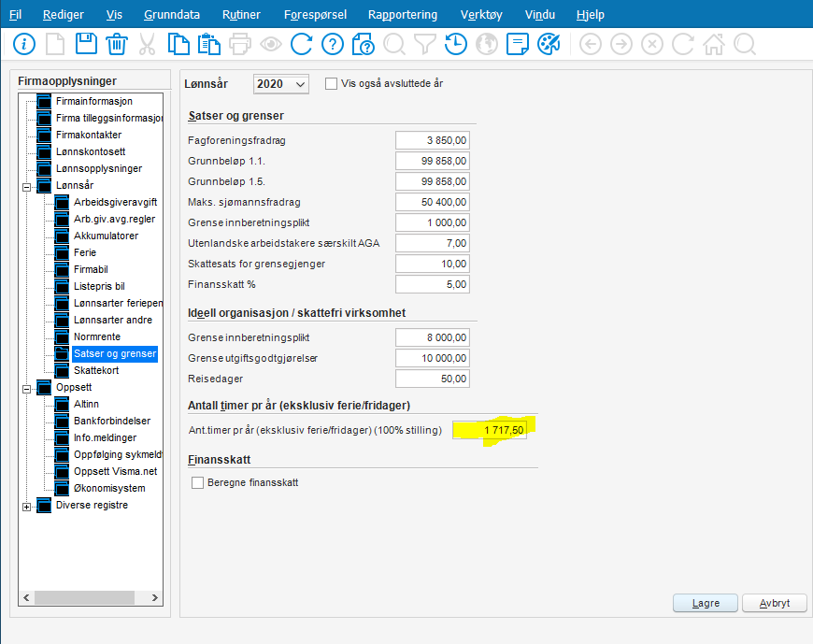Click the clock history icon
813x644 pixels.
[x=456, y=44]
